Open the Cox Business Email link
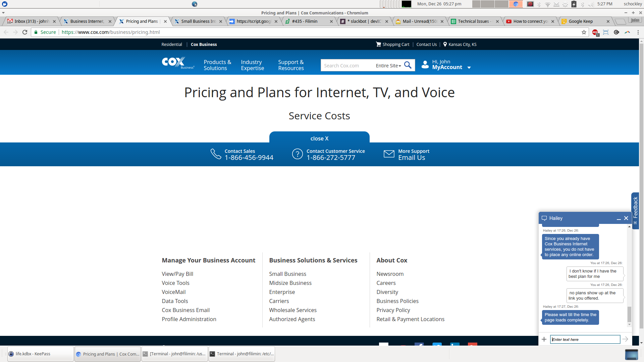 tap(185, 310)
